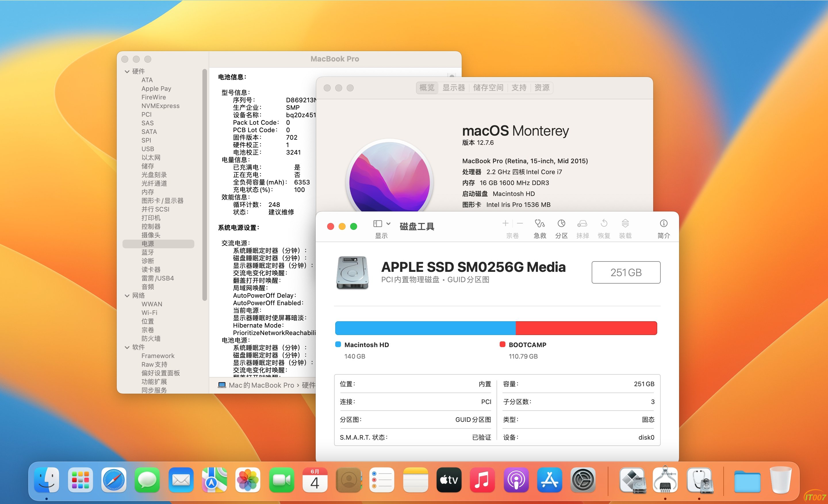Select Wi-Fi under 网络 section
This screenshot has width=828, height=504.
[x=149, y=313]
